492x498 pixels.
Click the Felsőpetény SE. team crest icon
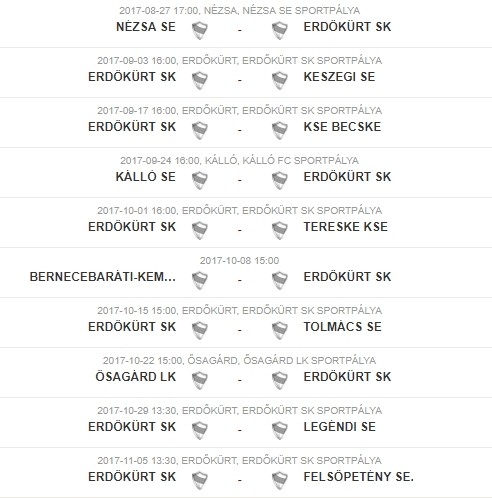(x=280, y=480)
